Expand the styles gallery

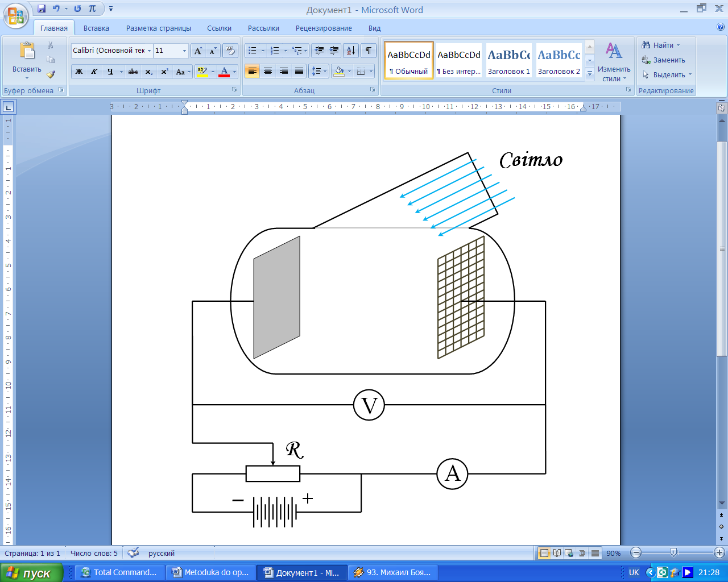coord(590,73)
